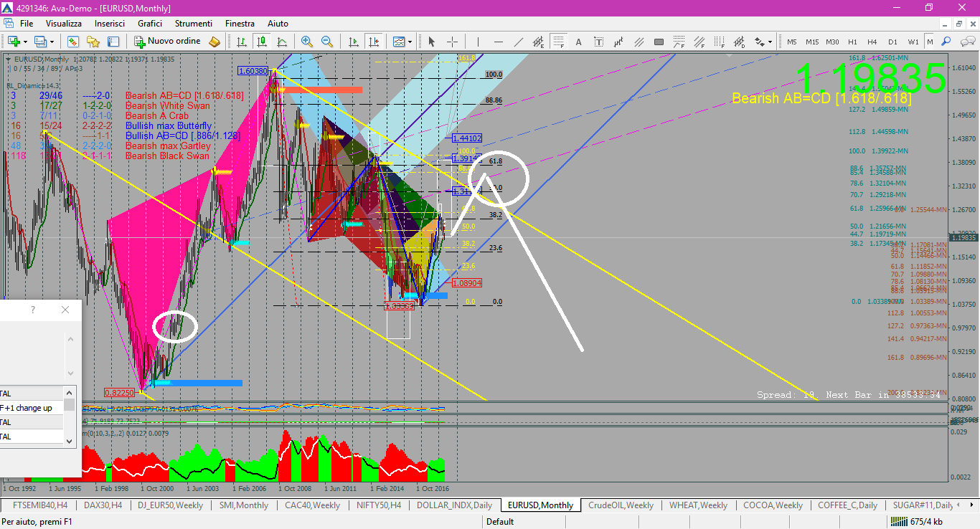Zoom out on the chart
Viewport: 980px width, 529px height.
tap(327, 42)
